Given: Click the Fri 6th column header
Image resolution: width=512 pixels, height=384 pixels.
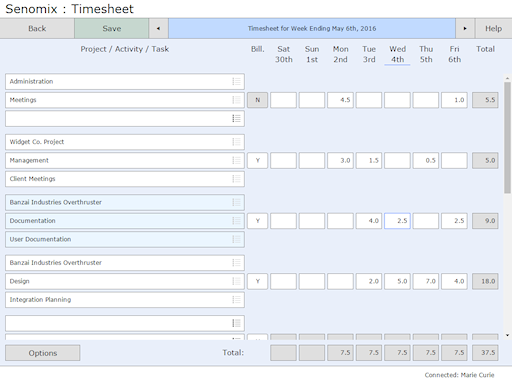Looking at the screenshot, I should (454, 54).
